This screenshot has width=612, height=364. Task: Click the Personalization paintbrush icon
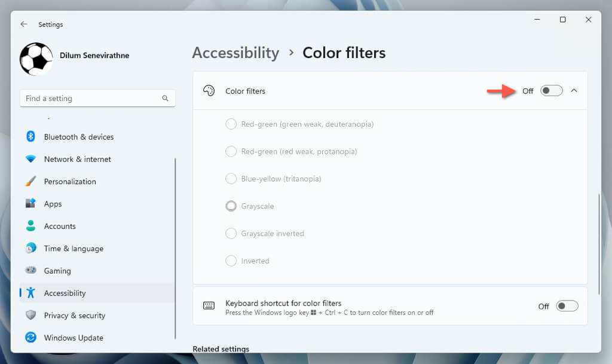pos(31,181)
